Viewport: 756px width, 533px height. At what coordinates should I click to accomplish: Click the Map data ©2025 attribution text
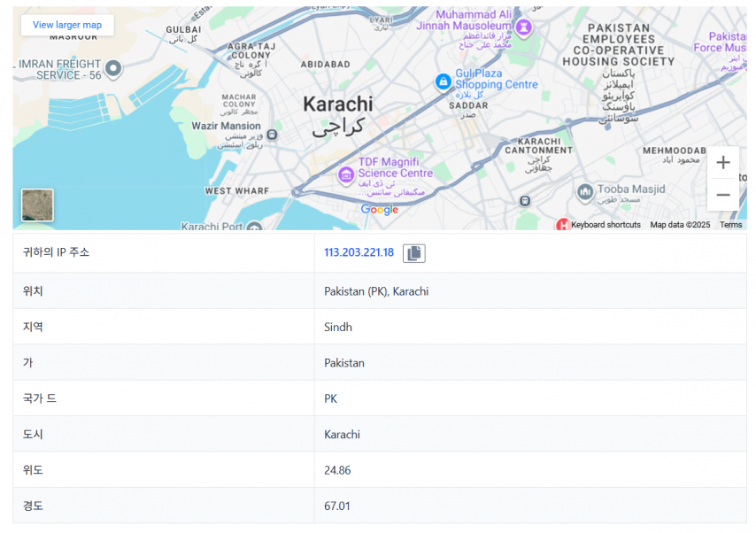pyautogui.click(x=680, y=225)
